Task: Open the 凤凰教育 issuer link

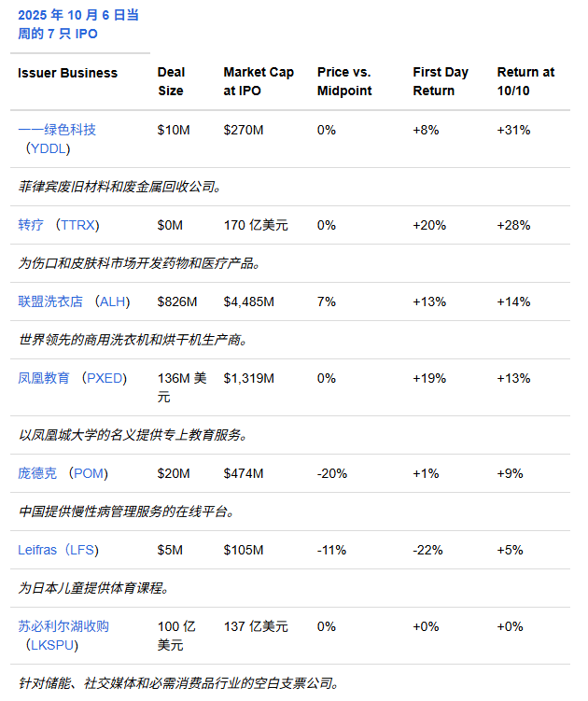Action: tap(44, 378)
